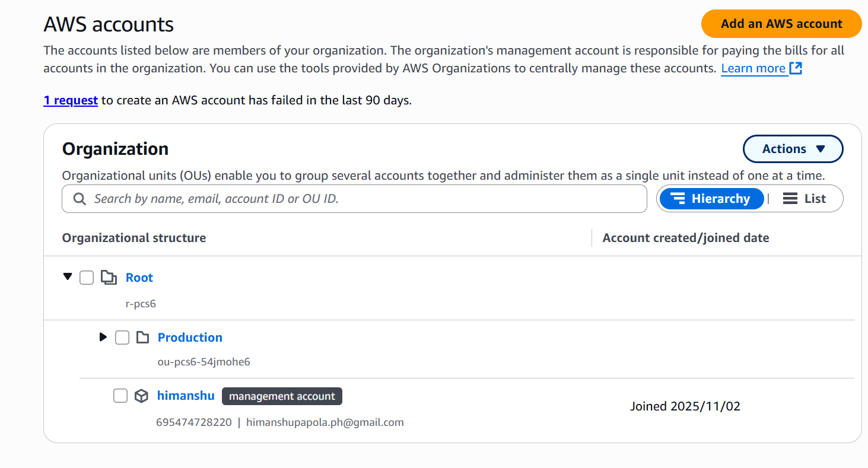Check the himanshu account checkbox

pyautogui.click(x=120, y=396)
